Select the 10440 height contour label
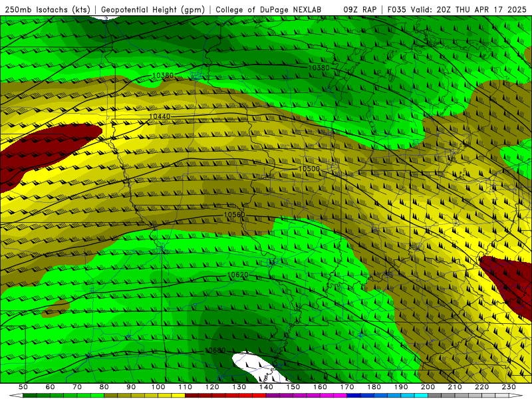Screen dimensions: 532x399 (160, 116)
